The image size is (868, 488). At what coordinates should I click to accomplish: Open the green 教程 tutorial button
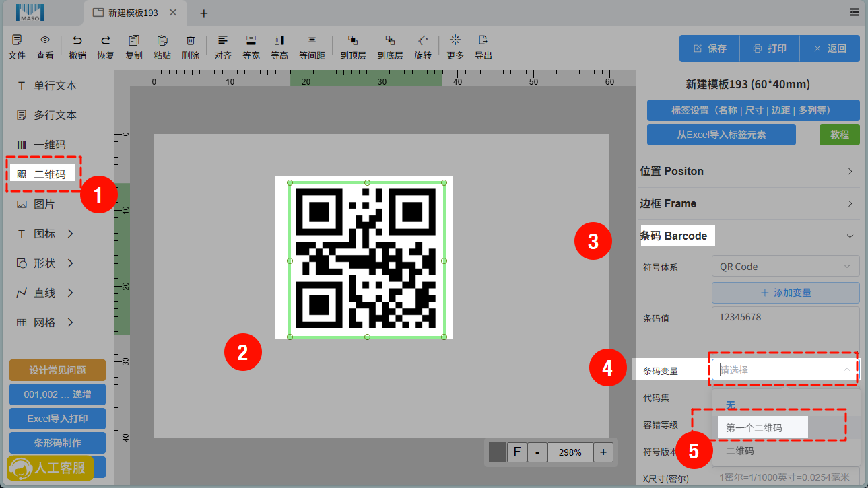click(840, 135)
